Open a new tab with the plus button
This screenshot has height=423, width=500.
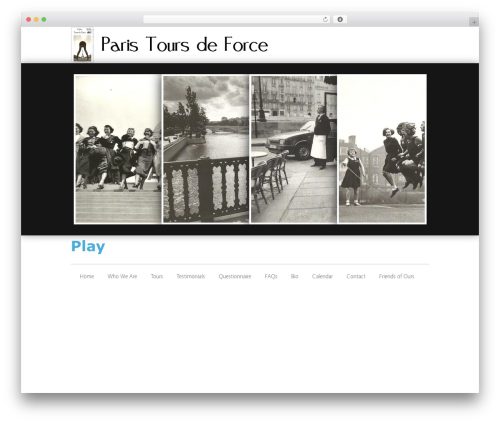pyautogui.click(x=474, y=22)
